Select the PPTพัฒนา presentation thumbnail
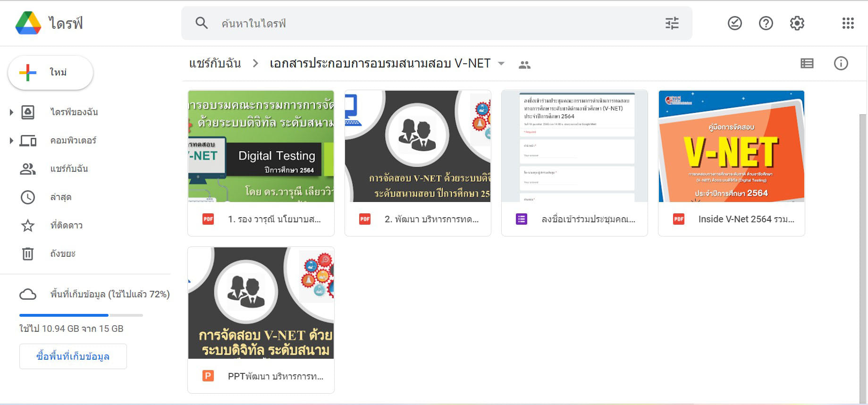This screenshot has width=868, height=405. 261,303
